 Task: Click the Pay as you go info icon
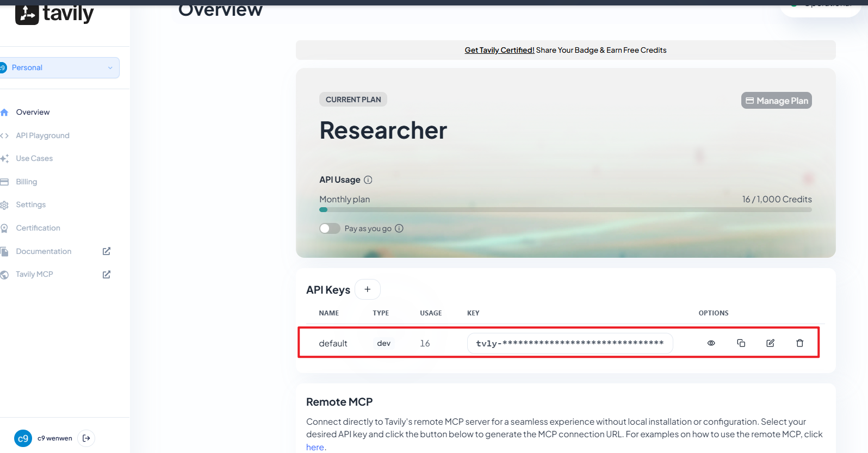point(399,228)
